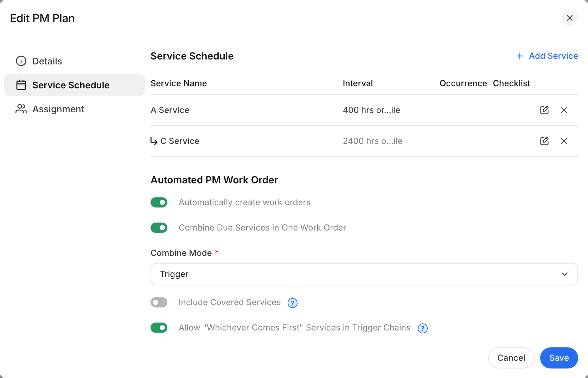Click the Checklist column header
This screenshot has height=378, width=588.
pos(511,83)
